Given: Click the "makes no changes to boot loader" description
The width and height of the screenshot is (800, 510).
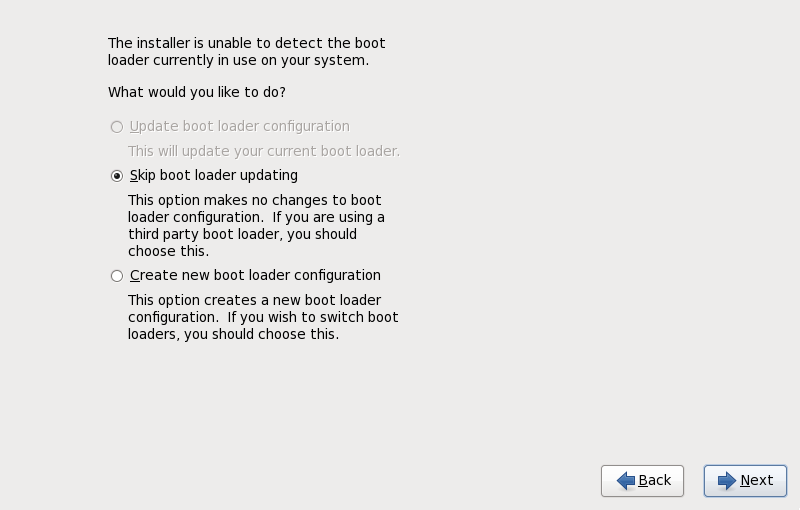Looking at the screenshot, I should pyautogui.click(x=254, y=200).
